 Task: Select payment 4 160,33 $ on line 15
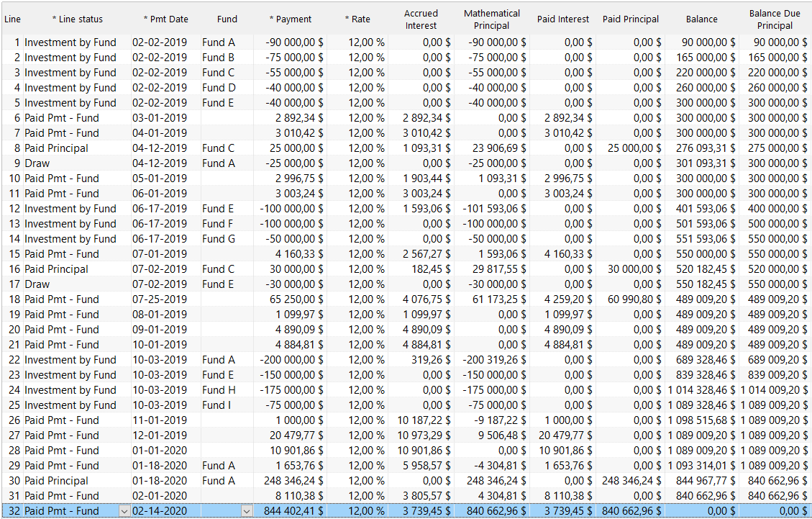pyautogui.click(x=299, y=254)
